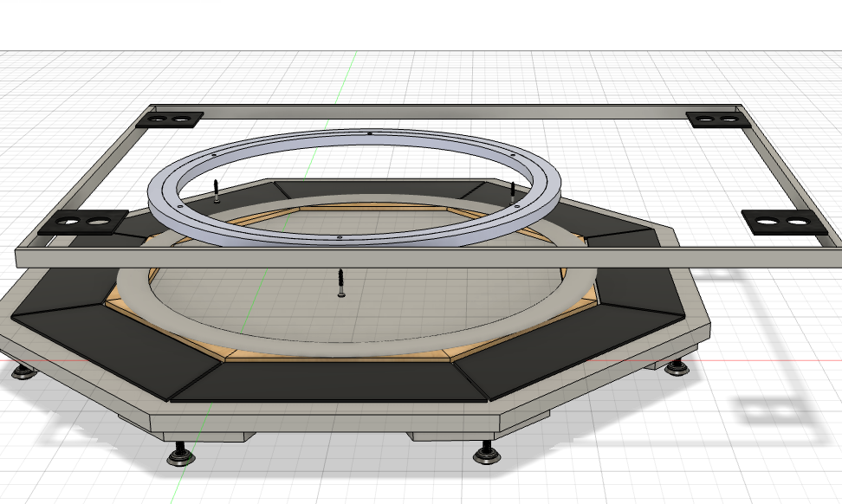Select the far-left leveling foot
This screenshot has width=842, height=504.
23,372
